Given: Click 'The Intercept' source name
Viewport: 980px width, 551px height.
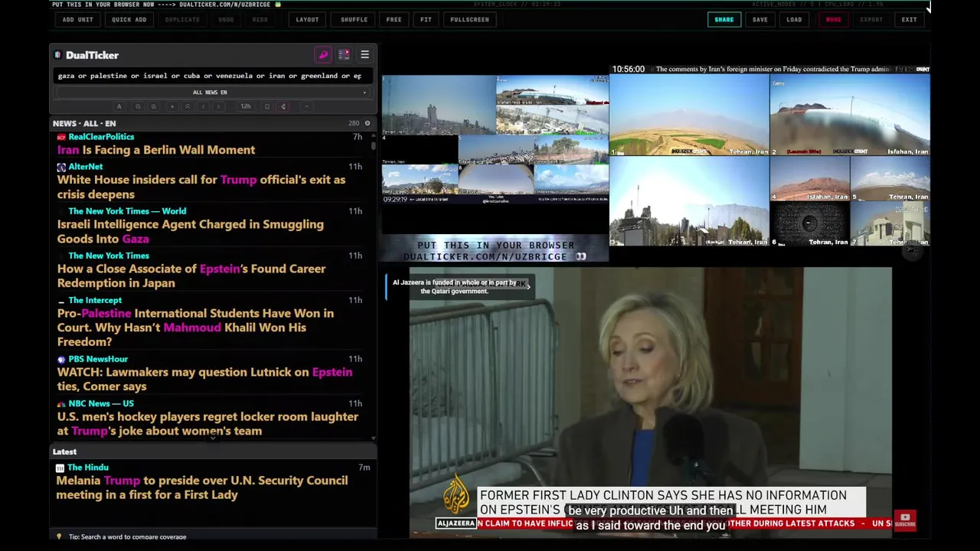Looking at the screenshot, I should (x=95, y=300).
